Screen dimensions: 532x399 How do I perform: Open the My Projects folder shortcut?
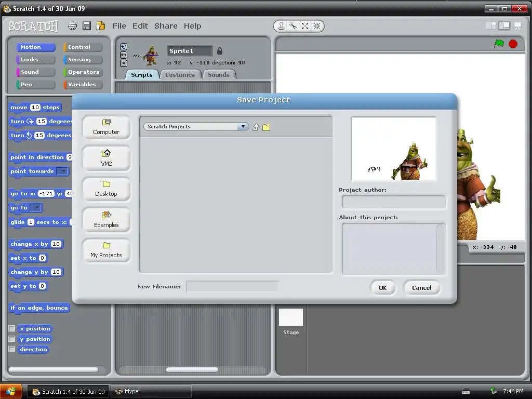coord(106,250)
